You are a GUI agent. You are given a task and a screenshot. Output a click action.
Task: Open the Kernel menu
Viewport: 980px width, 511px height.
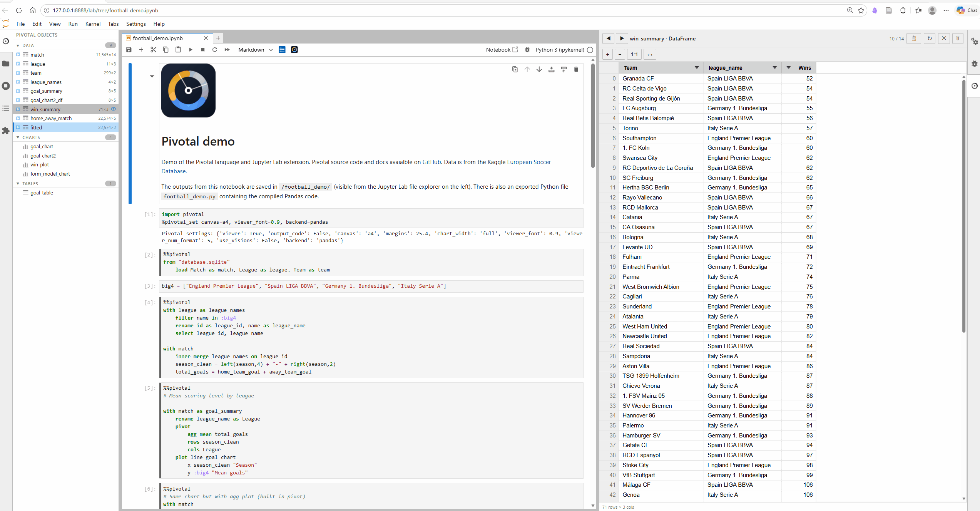tap(93, 24)
